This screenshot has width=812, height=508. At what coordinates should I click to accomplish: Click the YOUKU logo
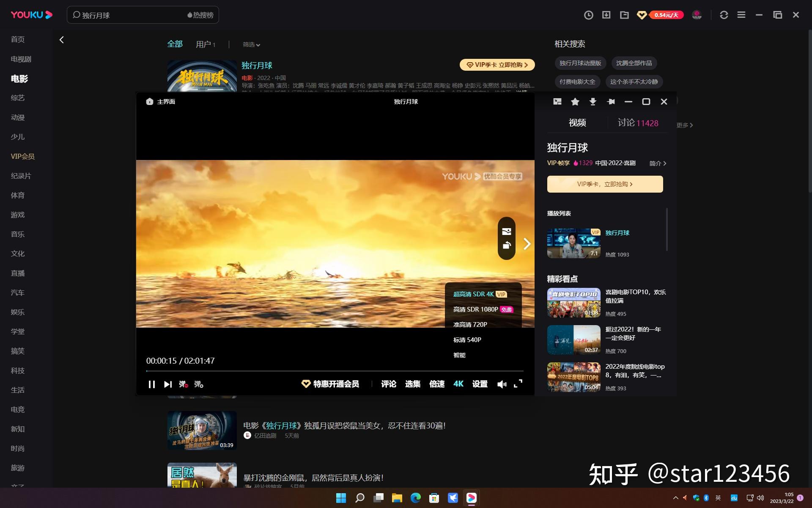tap(32, 15)
